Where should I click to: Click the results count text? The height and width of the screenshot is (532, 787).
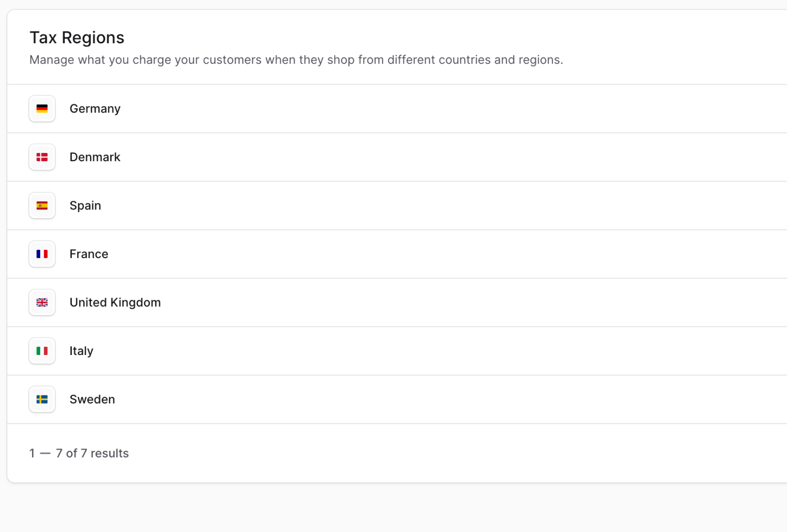pos(79,453)
